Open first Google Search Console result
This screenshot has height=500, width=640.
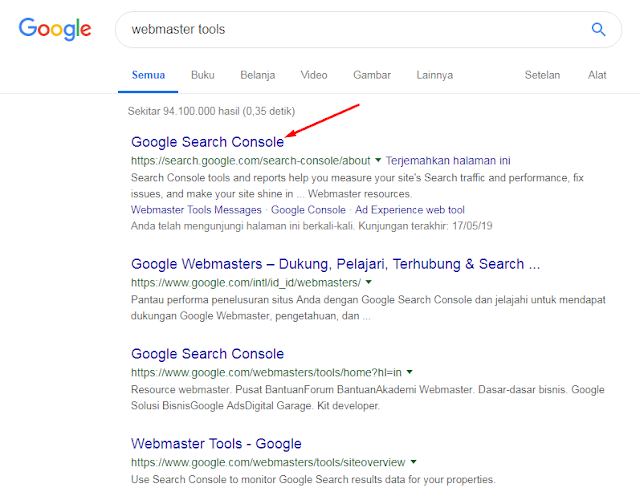coord(207,142)
